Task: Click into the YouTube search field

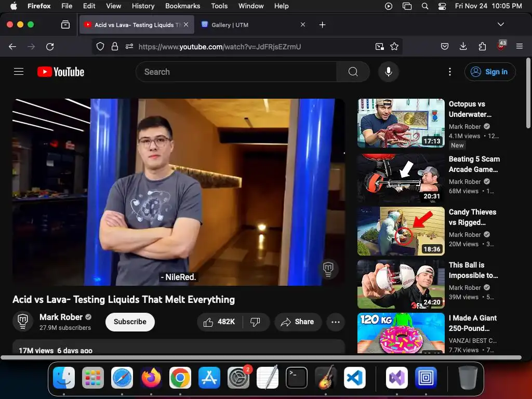Action: coord(236,72)
